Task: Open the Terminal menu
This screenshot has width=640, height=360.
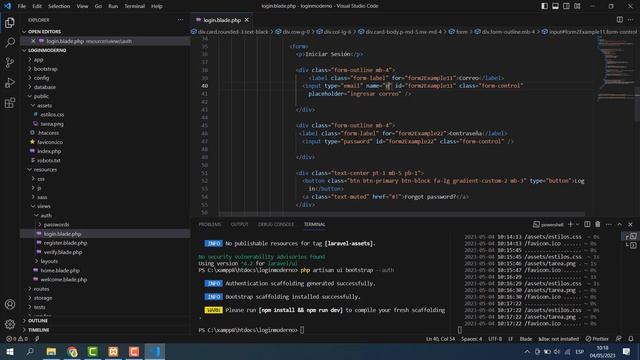Action: [x=134, y=6]
